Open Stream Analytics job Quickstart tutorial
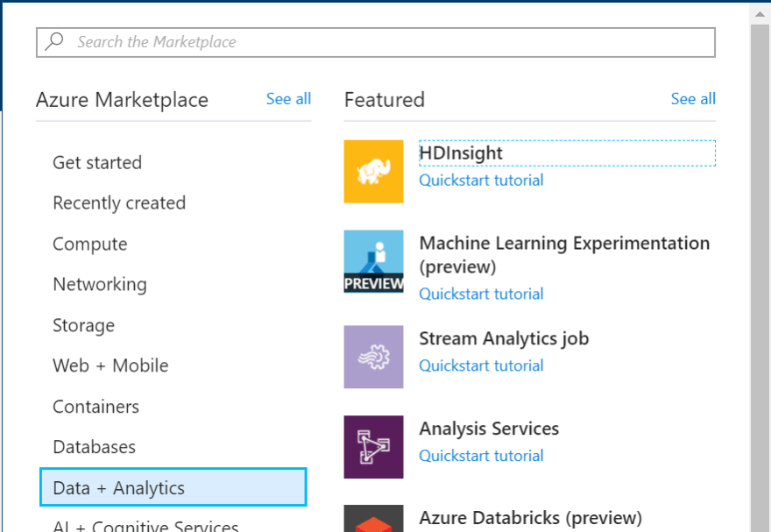This screenshot has height=532, width=771. [x=481, y=365]
